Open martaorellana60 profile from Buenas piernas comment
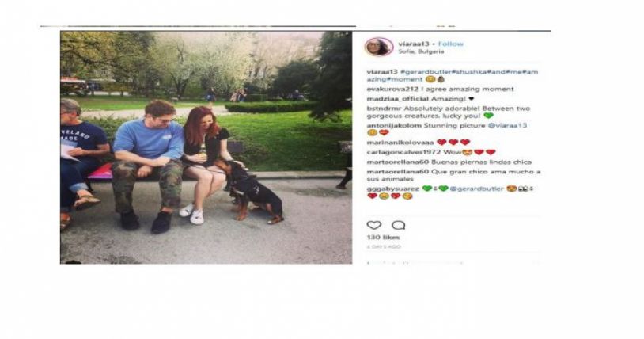 click(x=398, y=162)
